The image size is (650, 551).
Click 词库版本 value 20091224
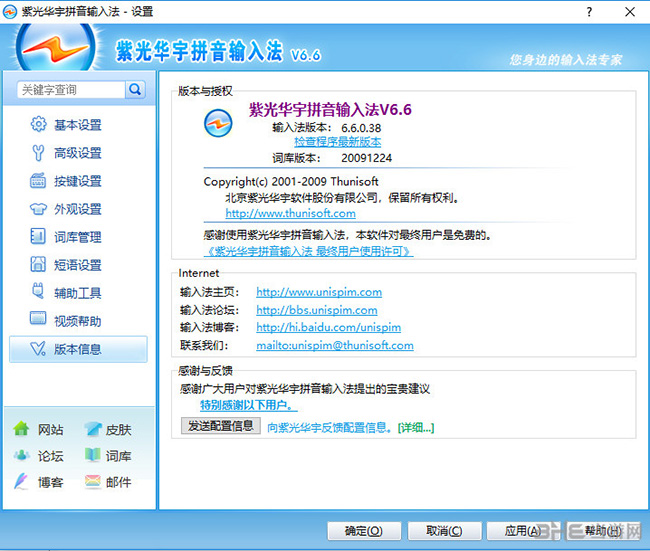click(366, 158)
